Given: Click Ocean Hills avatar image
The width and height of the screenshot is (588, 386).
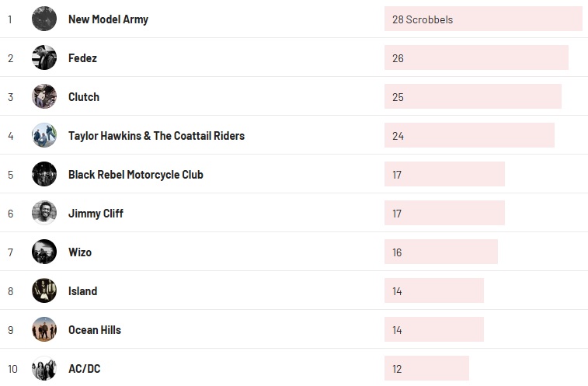Looking at the screenshot, I should pyautogui.click(x=44, y=329).
